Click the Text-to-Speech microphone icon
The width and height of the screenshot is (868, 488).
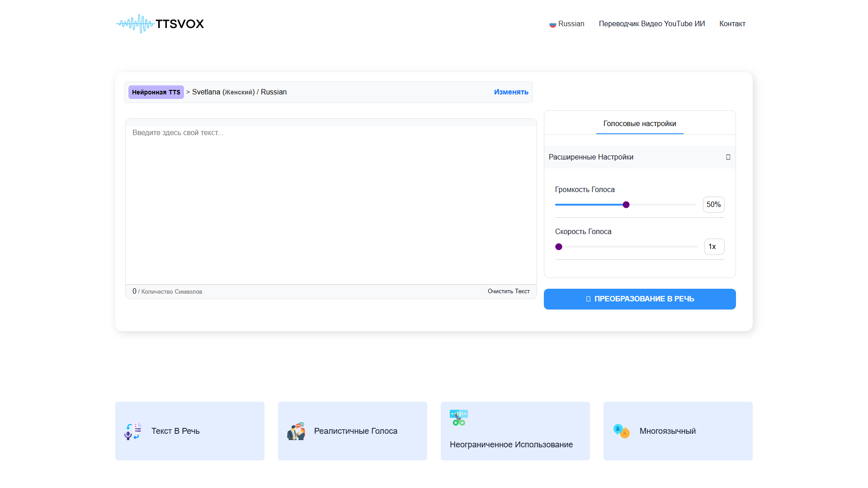[x=133, y=431]
